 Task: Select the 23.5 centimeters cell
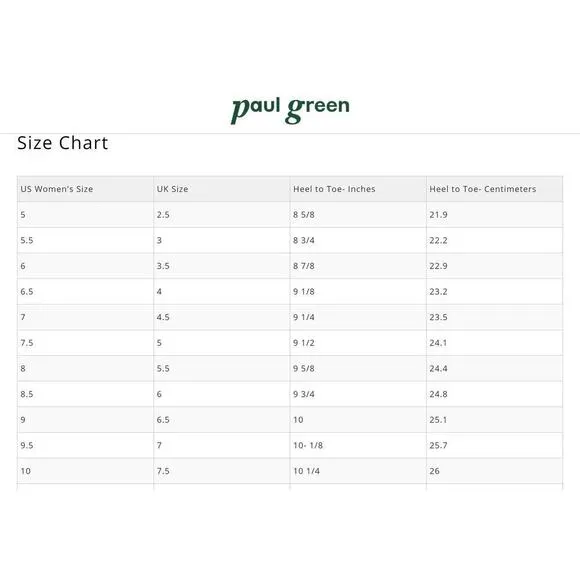click(495, 317)
